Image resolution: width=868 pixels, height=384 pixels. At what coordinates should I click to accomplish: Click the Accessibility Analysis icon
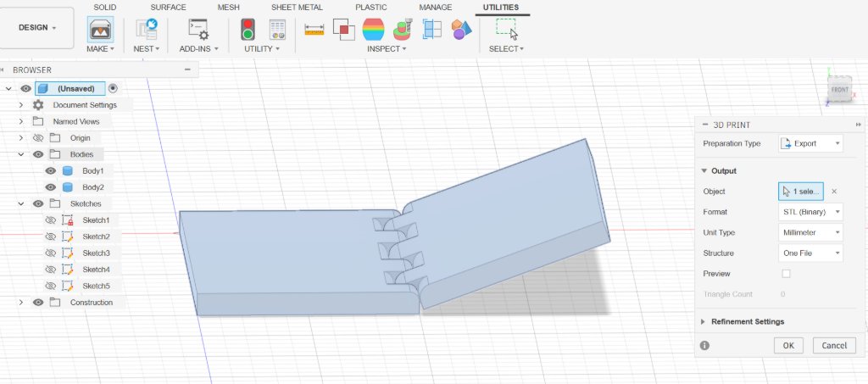pos(403,30)
